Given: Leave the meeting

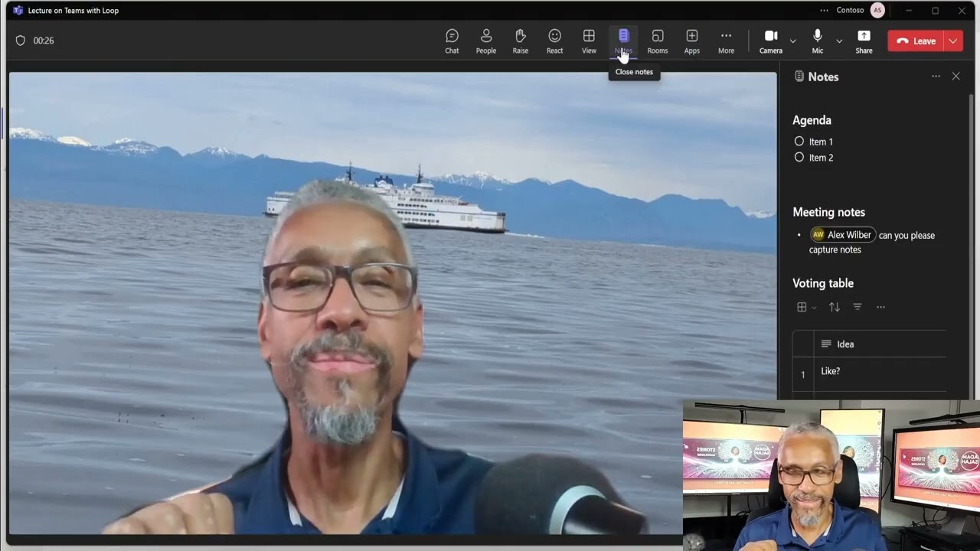Looking at the screenshot, I should click(916, 41).
